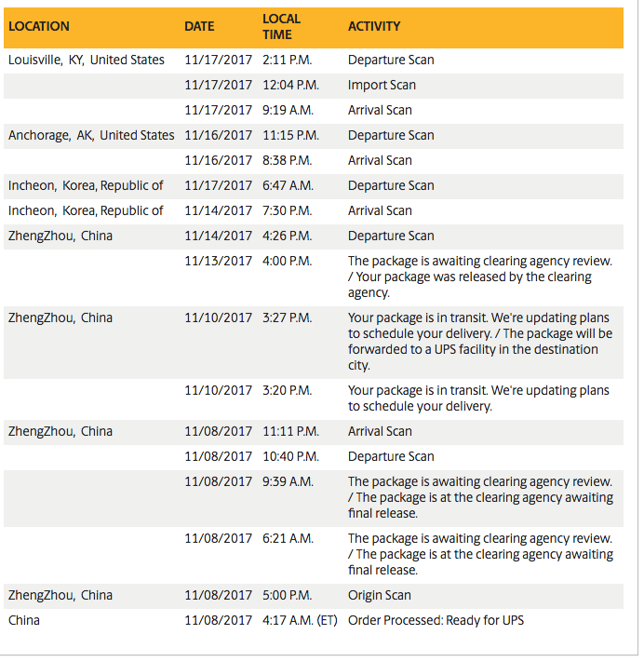Screen dimensions: 644x662
Task: Click the Origin Scan activity
Action: pyautogui.click(x=380, y=595)
